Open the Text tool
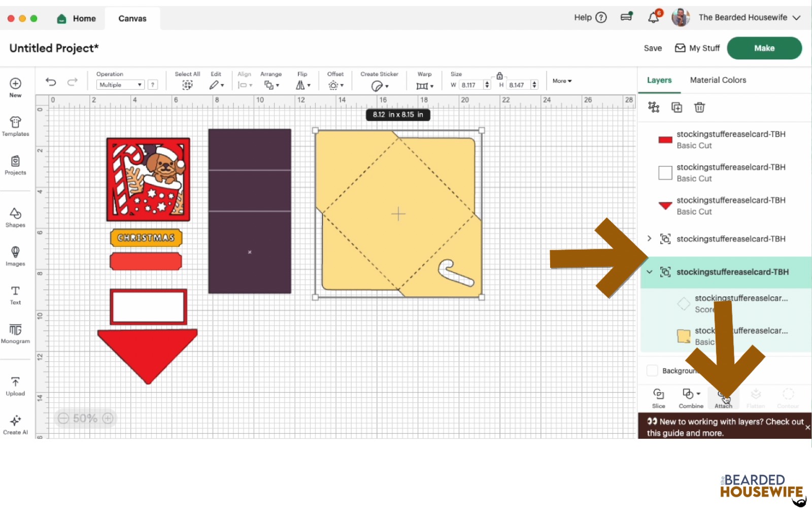812x516 pixels. coord(15,295)
